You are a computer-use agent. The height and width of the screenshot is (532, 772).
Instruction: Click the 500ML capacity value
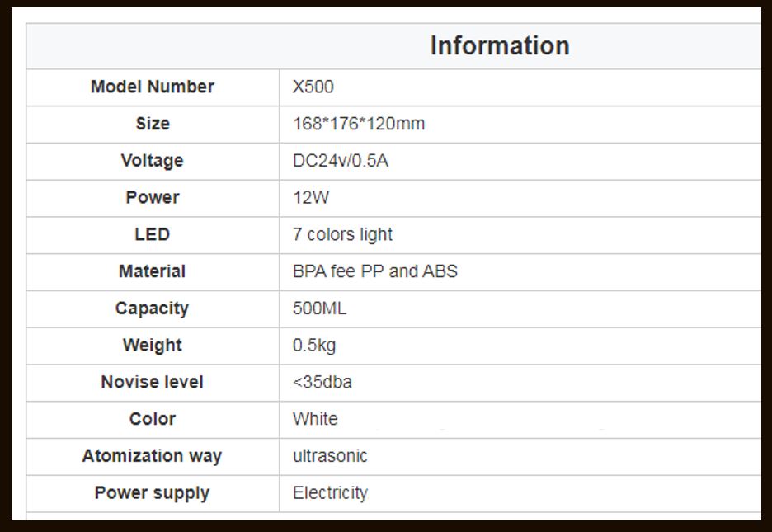click(x=319, y=308)
